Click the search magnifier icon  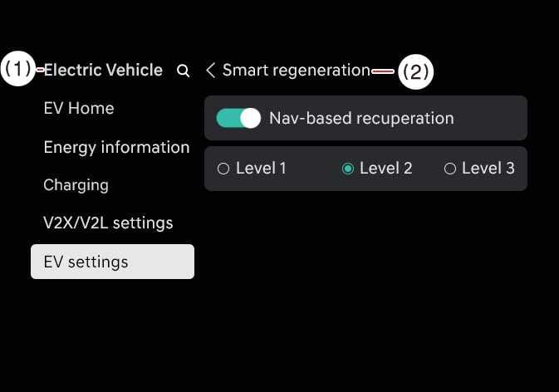[x=184, y=71]
